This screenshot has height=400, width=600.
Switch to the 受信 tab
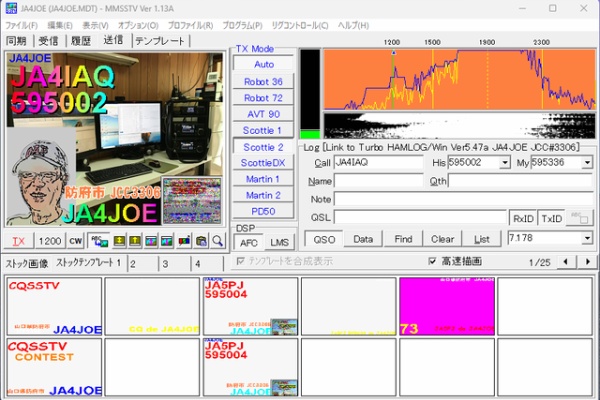pos(49,41)
